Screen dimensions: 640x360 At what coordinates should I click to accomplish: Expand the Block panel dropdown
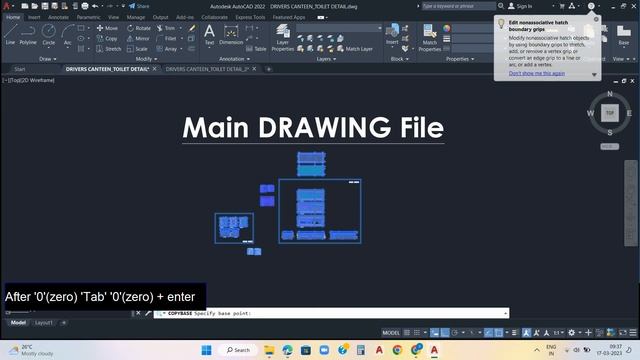(400, 59)
